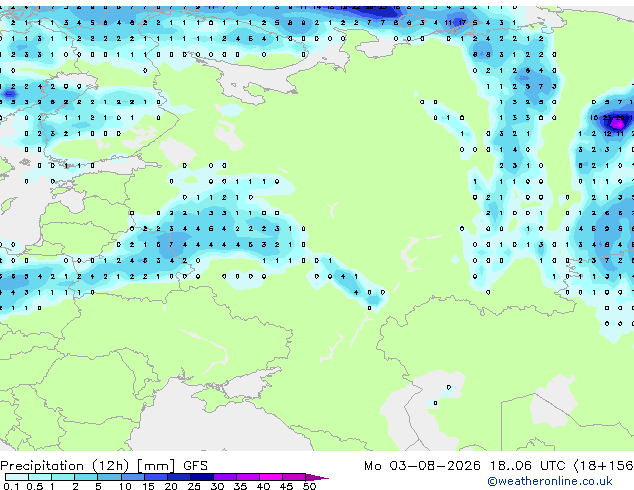Select the 5–10 mm legend swatch
Image resolution: width=634 pixels, height=490 pixels.
click(109, 477)
